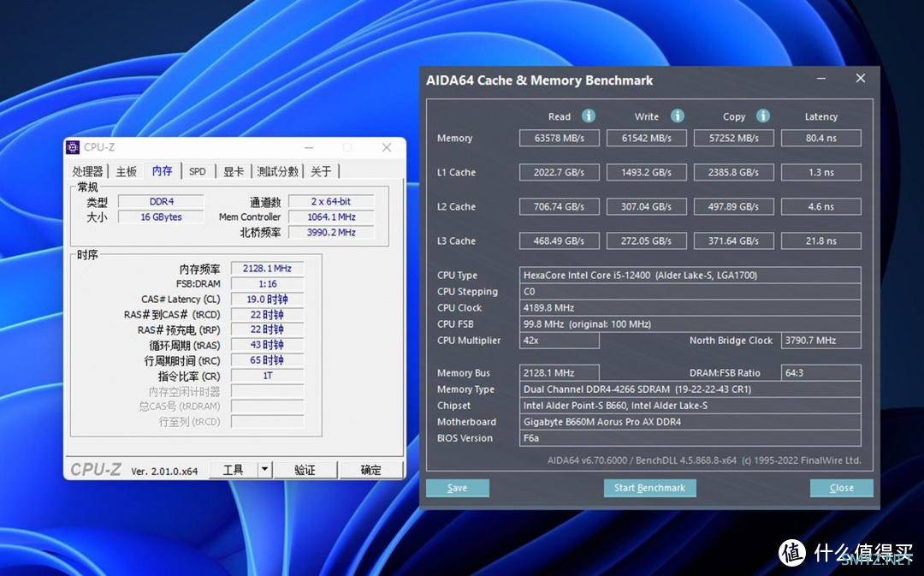Click the L3 Cache read value 468.49 GB/s
This screenshot has width=924, height=576.
coord(560,240)
